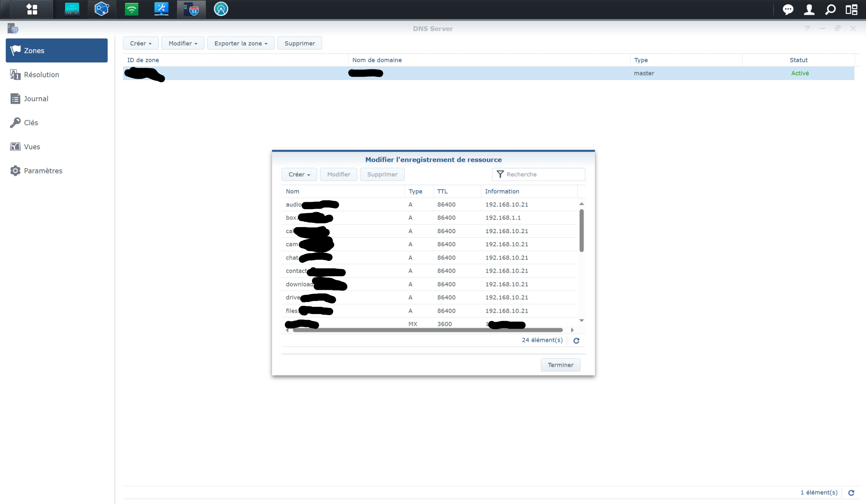Open the widgets panel icon
The image size is (866, 504).
852,9
